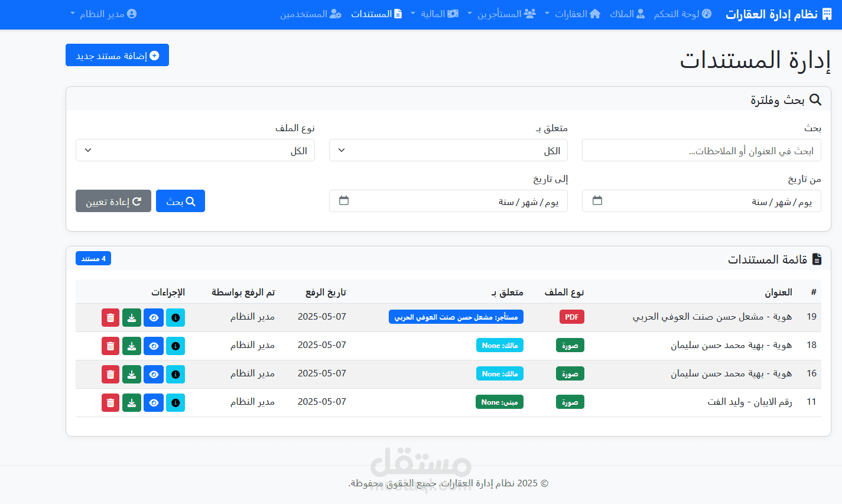View document 19 with eye icon
Viewport: 842px width, 504px height.
coord(154,318)
